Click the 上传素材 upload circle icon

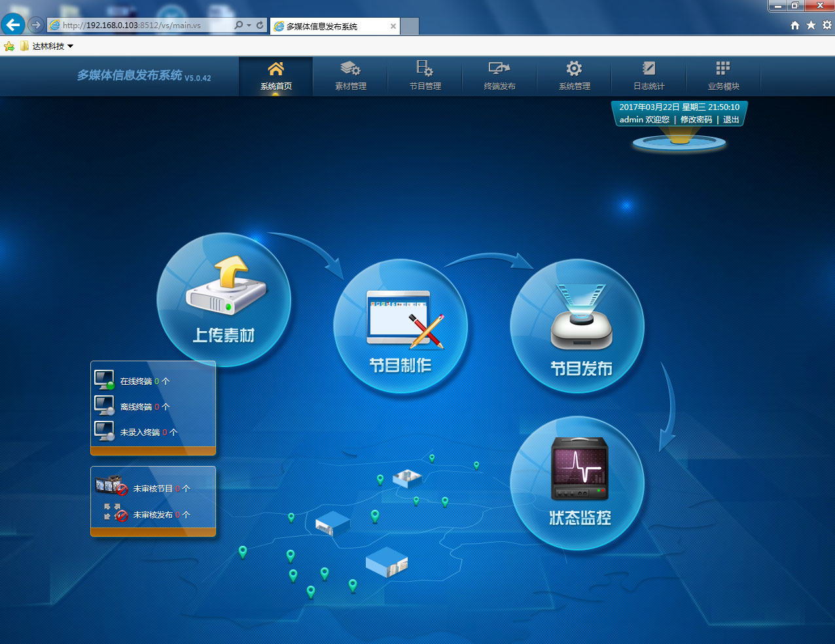tap(224, 300)
